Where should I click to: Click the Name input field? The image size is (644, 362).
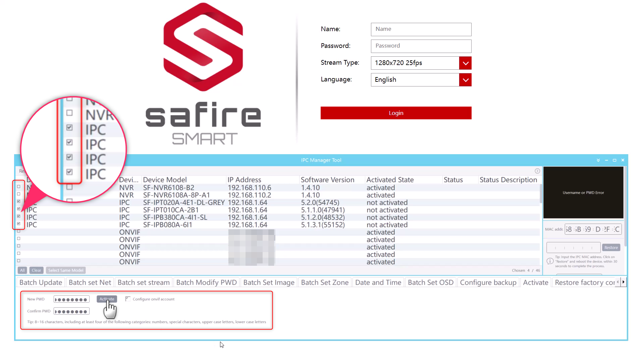(x=421, y=29)
